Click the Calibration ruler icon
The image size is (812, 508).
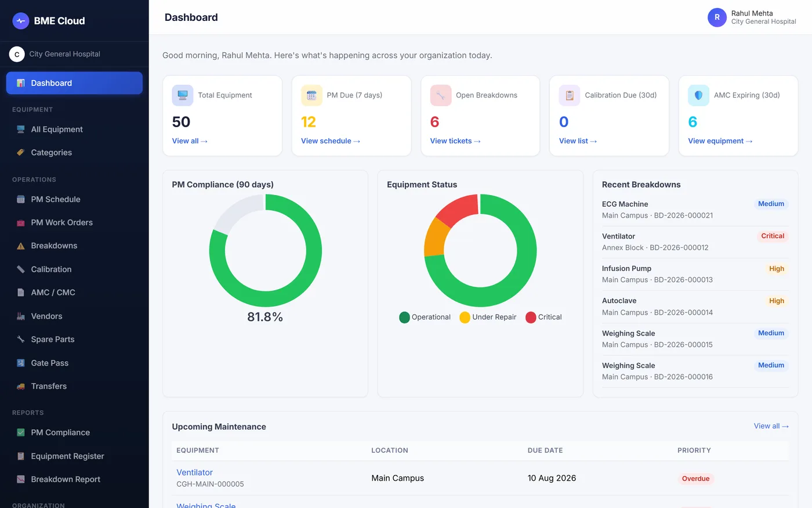click(x=21, y=269)
